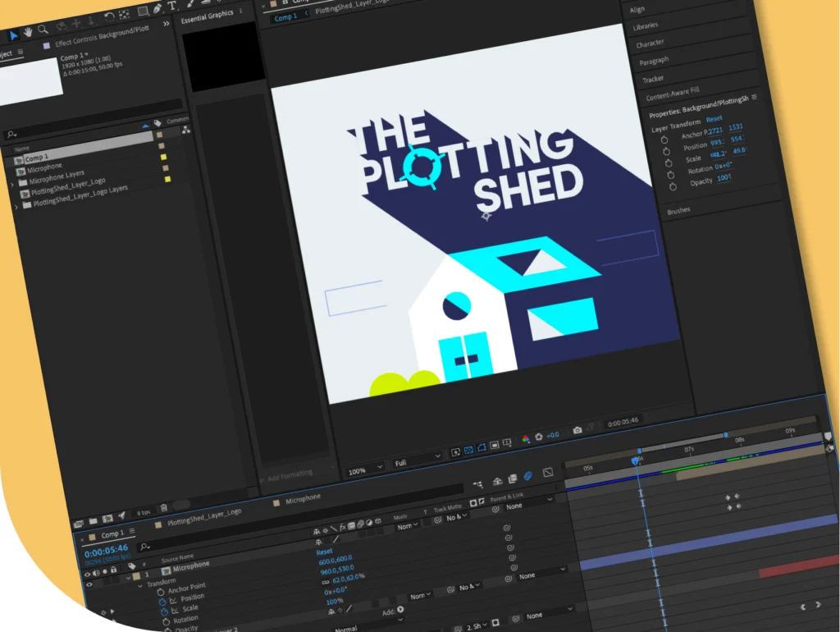Click the label tag column icon in Project panel
Viewport: 840px width, 632px height.
(157, 123)
